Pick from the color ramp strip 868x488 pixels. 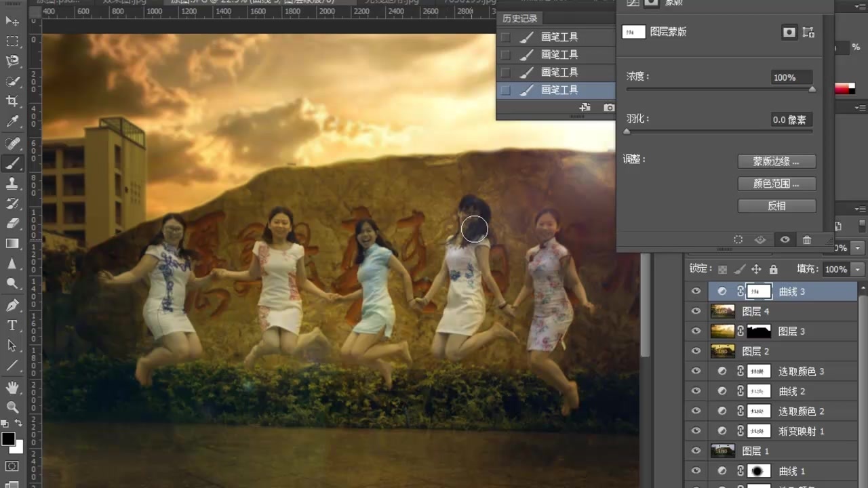pyautogui.click(x=845, y=89)
